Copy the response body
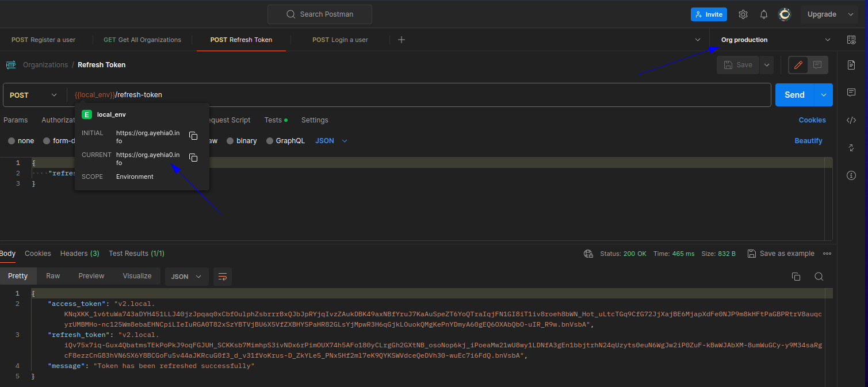 click(x=796, y=277)
